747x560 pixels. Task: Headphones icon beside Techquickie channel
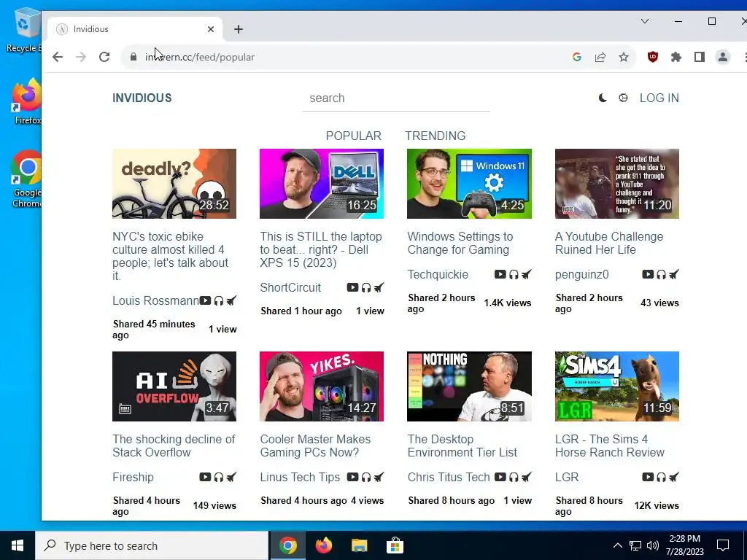[x=514, y=274]
